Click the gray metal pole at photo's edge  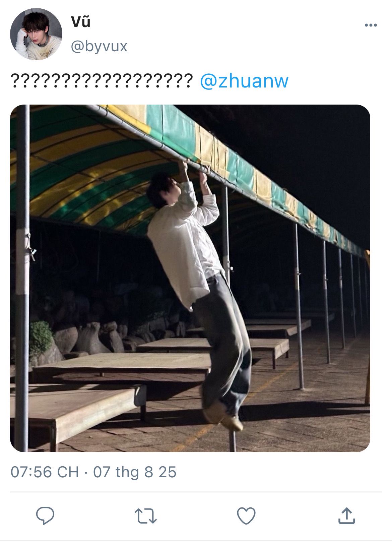click(21, 278)
